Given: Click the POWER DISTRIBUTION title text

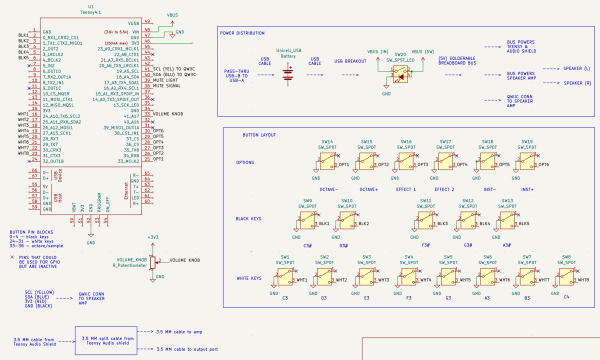Looking at the screenshot, I should tap(242, 33).
